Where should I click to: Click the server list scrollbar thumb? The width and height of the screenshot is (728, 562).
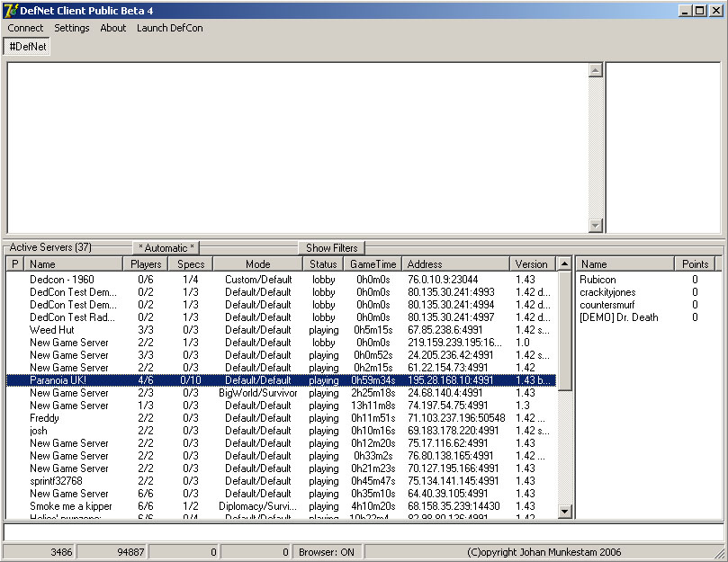tap(564, 331)
